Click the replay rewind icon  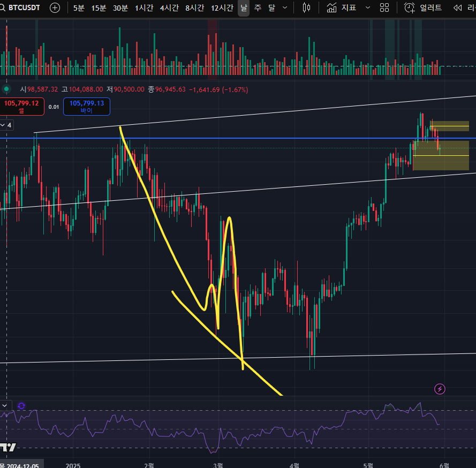coord(457,8)
